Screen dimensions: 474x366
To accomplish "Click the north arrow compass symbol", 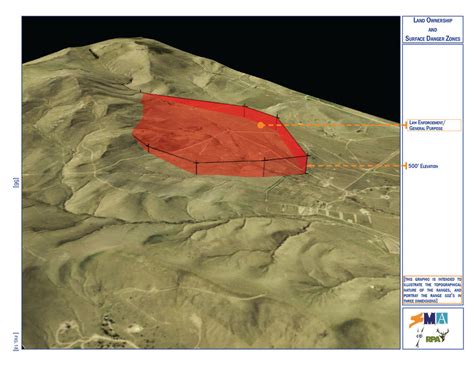I will tap(419, 337).
